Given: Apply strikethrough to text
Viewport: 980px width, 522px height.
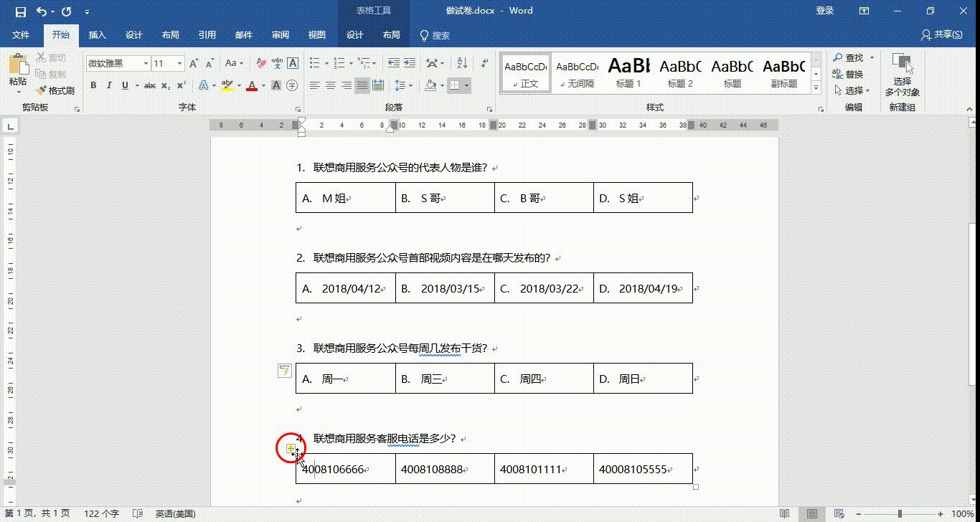Looking at the screenshot, I should point(149,85).
